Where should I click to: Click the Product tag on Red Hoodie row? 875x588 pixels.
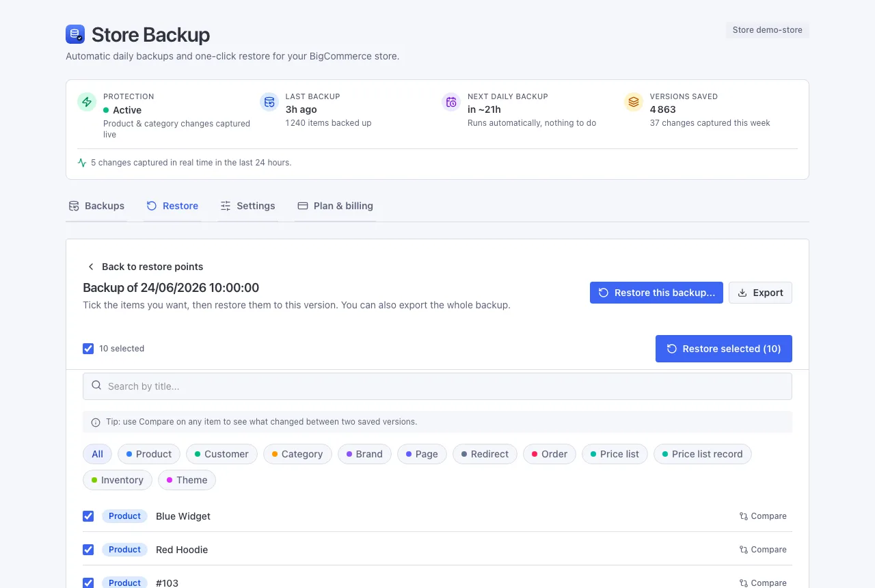click(124, 550)
